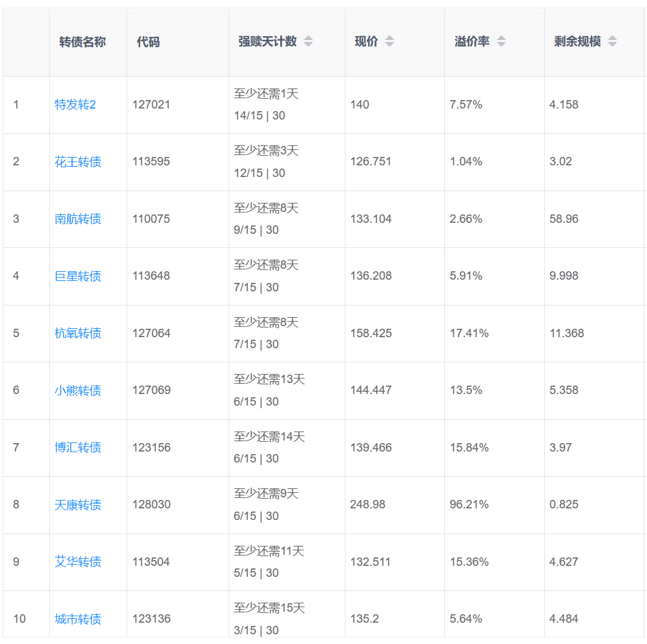Click the sort arrows beside 现价
647x644 pixels.
tap(389, 42)
